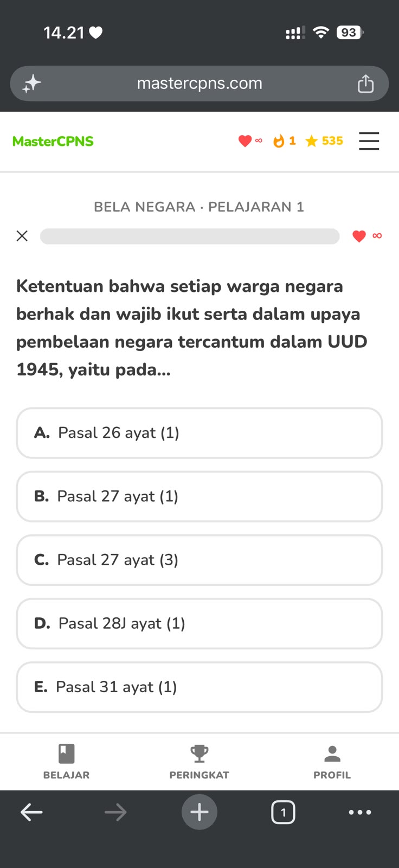Image resolution: width=399 pixels, height=868 pixels.
Task: Tap the share icon in address bar
Action: pos(365,84)
